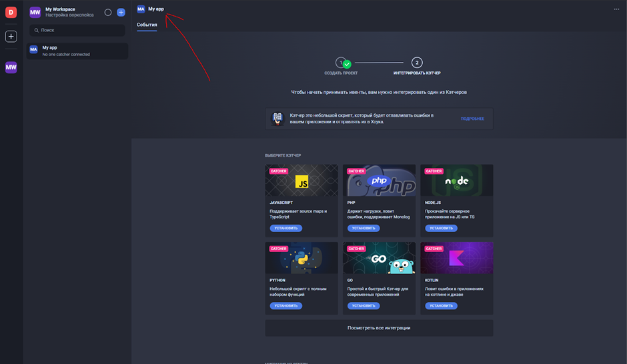
Task: Install the Python catcher
Action: click(286, 305)
